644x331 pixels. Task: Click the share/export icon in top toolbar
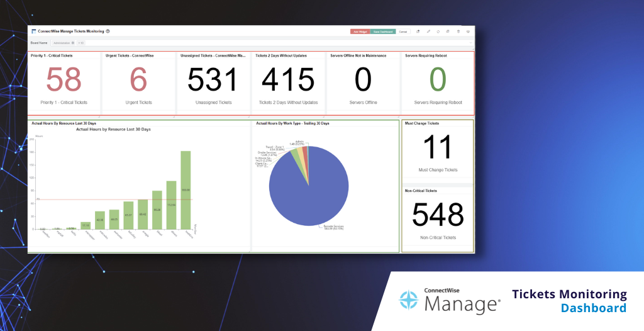pyautogui.click(x=418, y=31)
